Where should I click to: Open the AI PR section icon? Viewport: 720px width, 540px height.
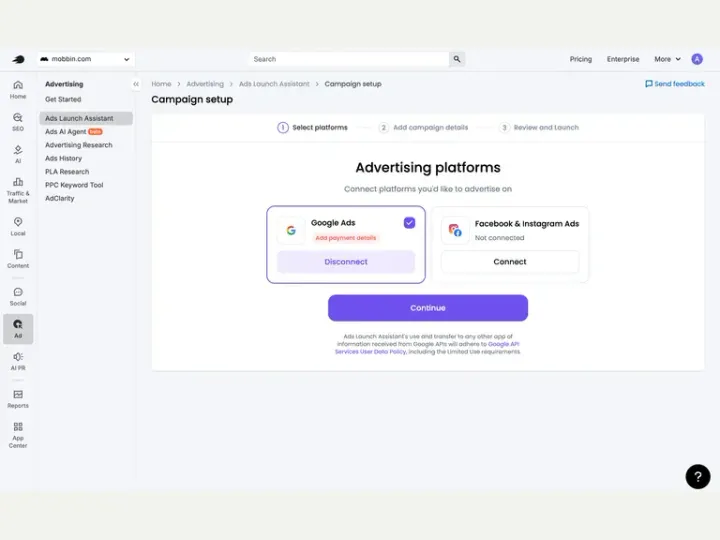[x=18, y=361]
